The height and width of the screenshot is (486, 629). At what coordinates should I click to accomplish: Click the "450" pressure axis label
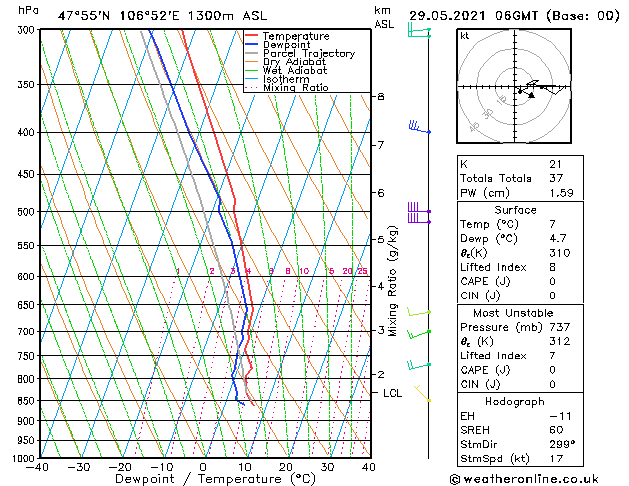coord(28,174)
